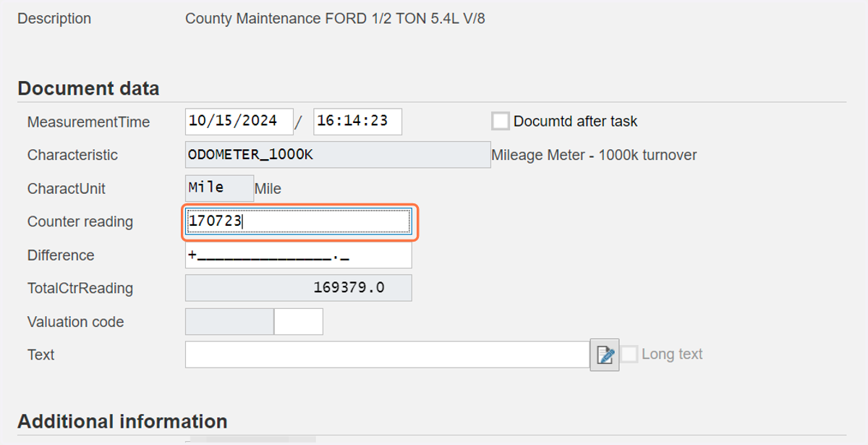Select the Characteristic field ODOMETER_1000K
868x445 pixels.
coord(338,155)
